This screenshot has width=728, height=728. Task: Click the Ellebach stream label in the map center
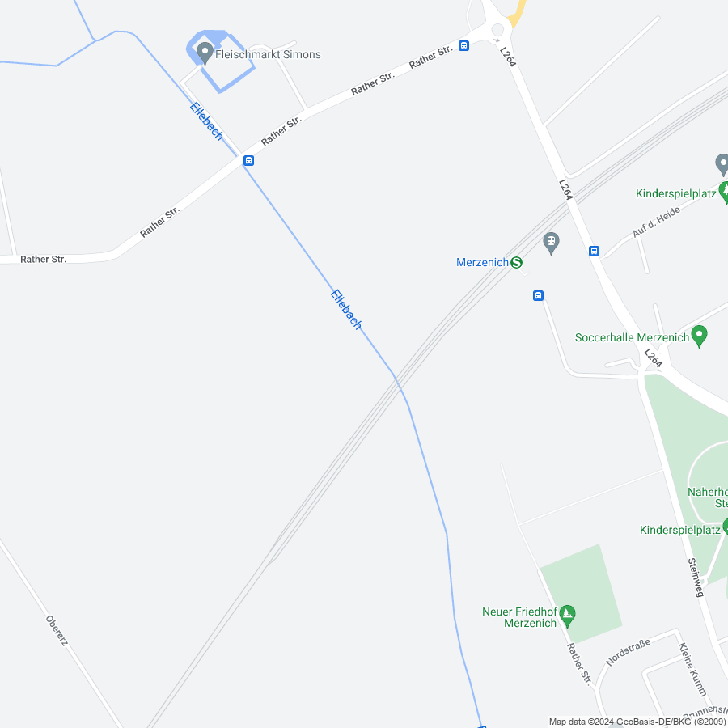346,310
